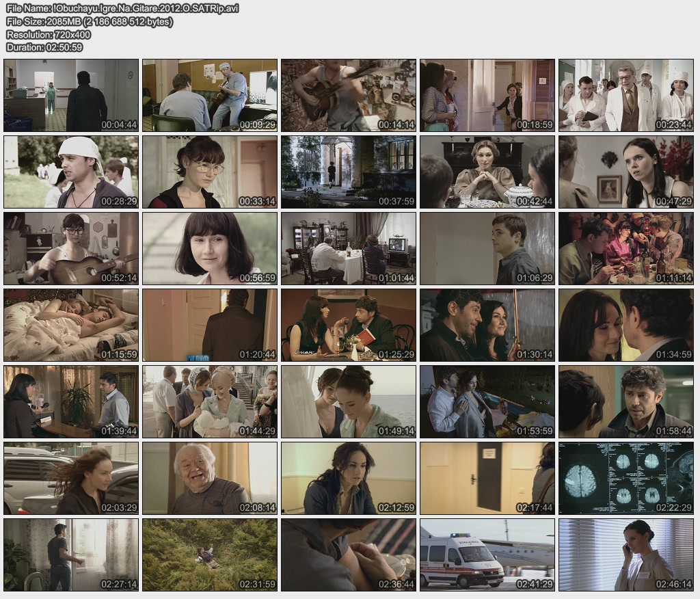
Task: Select the newborn baby frame at 01:44:29
Action: 210,401
